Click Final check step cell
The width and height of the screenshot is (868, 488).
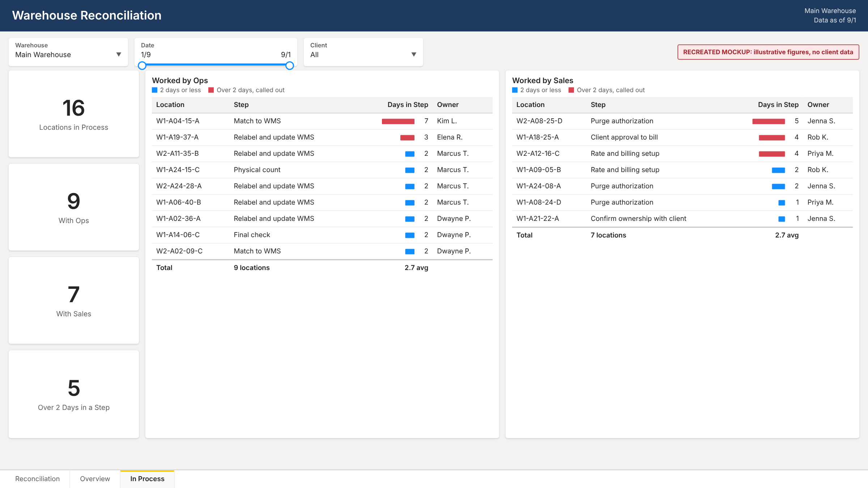[252, 235]
